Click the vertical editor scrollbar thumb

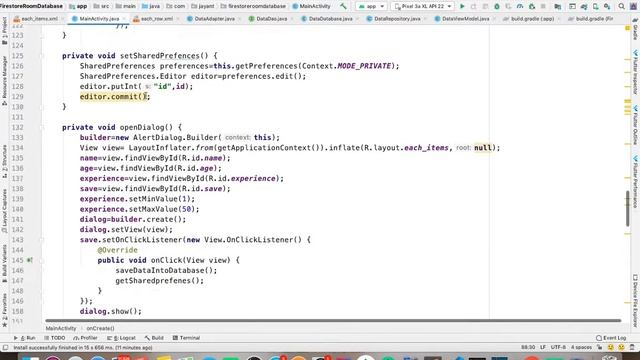[x=628, y=209]
